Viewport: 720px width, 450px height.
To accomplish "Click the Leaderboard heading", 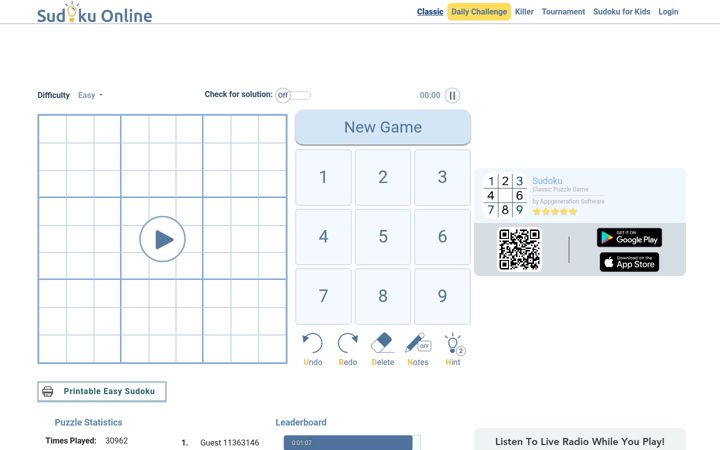I will pyautogui.click(x=301, y=422).
